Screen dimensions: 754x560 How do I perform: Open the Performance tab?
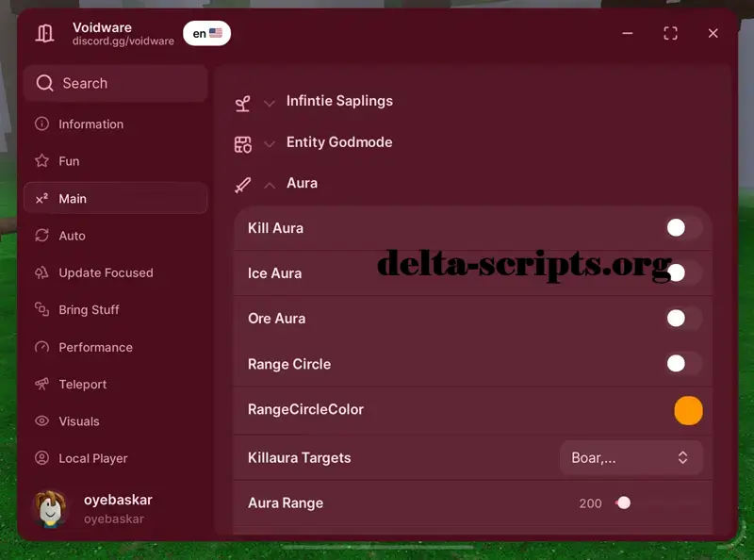pos(115,347)
